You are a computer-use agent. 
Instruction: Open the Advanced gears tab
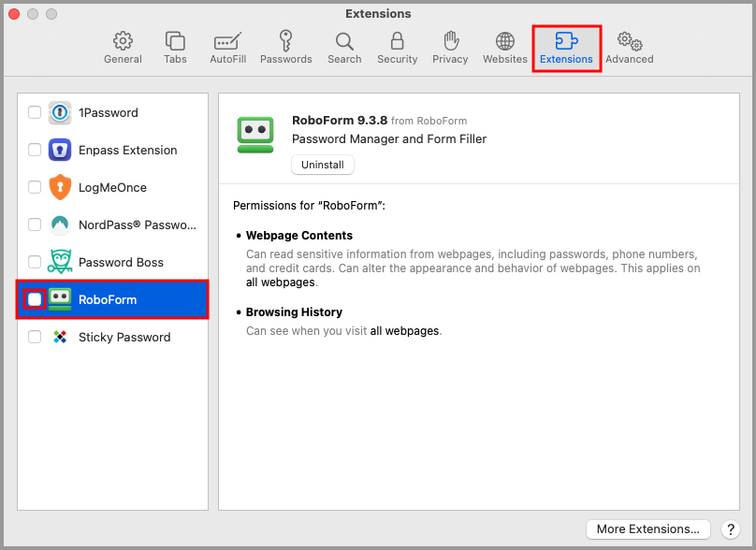629,48
